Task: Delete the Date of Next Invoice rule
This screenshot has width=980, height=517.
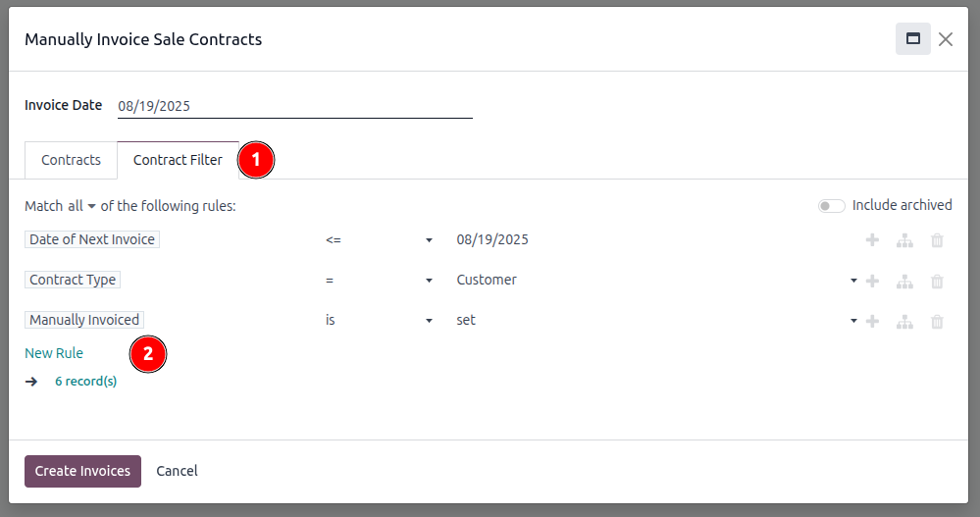Action: (937, 240)
